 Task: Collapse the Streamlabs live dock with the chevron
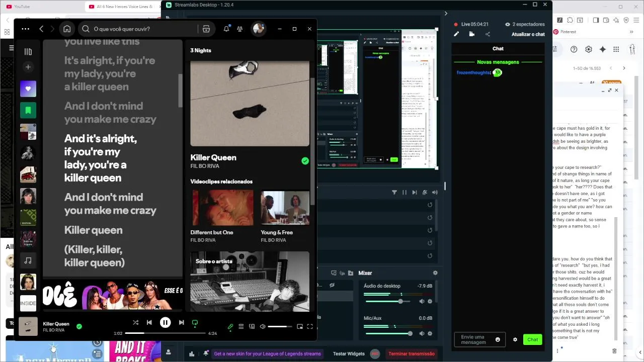click(446, 14)
